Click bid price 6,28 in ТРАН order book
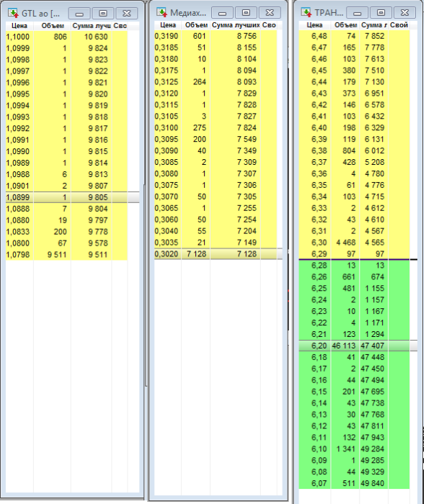 [319, 266]
